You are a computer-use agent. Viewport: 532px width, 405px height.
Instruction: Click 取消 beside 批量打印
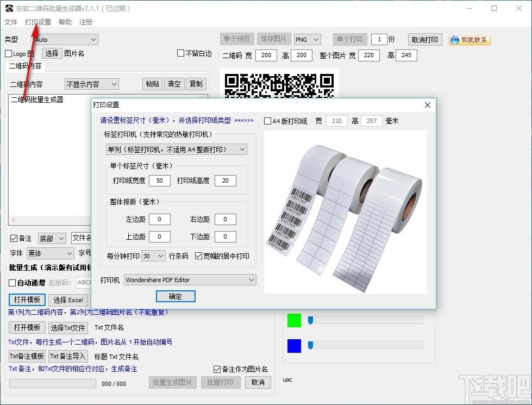coord(258,383)
